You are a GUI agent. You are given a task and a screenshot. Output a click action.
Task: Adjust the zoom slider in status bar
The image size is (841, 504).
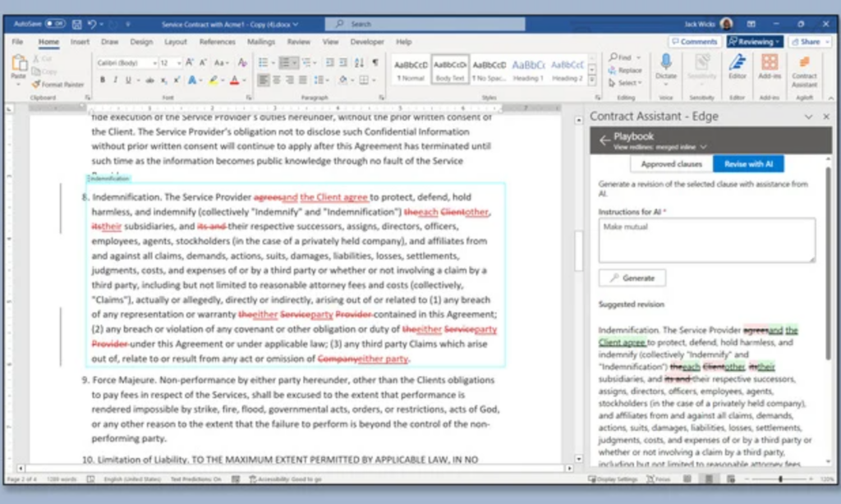[x=779, y=479]
